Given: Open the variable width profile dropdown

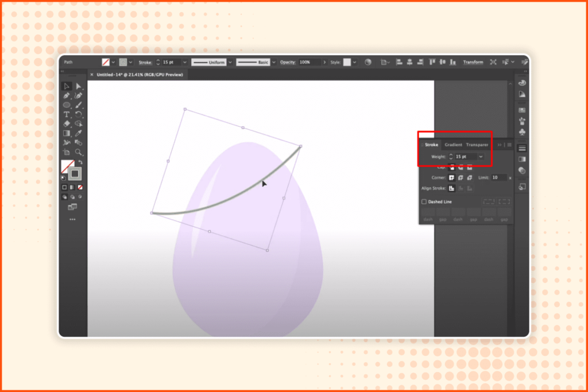Looking at the screenshot, I should coord(229,62).
